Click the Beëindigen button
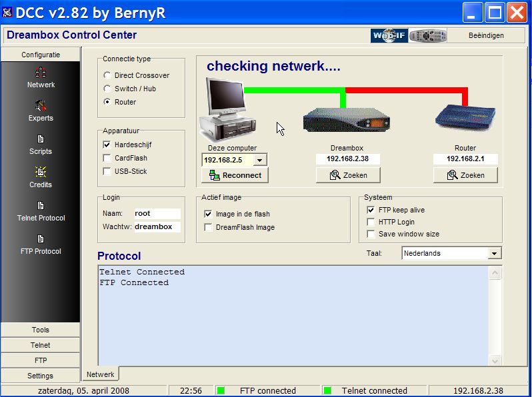 tap(486, 35)
